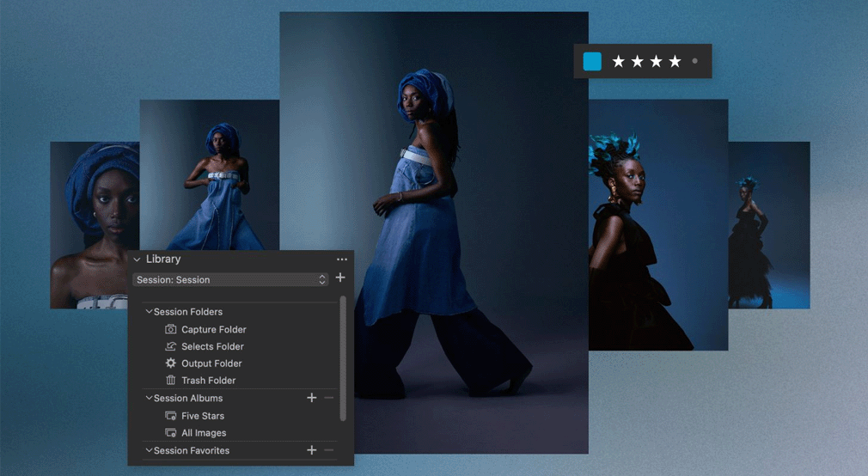The height and width of the screenshot is (476, 868).
Task: Click the Five Stars smart album icon
Action: [170, 416]
